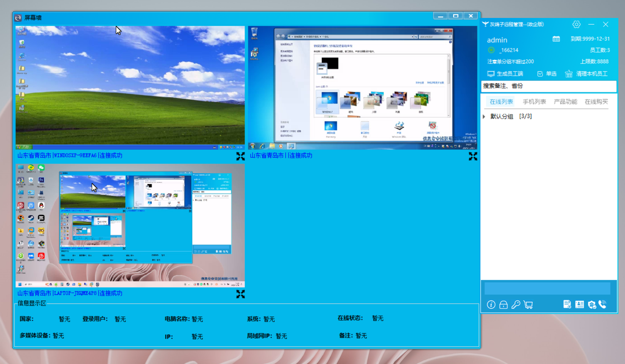The width and height of the screenshot is (625, 364).
Task: Expand the LAPTOP-JKQME4P8 screen fullscreen
Action: (x=240, y=294)
